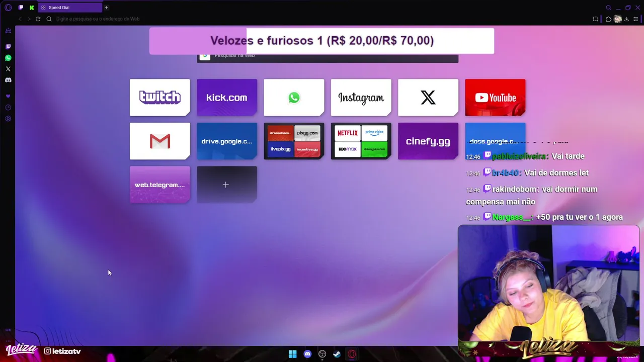The image size is (644, 362).
Task: Open OBS Studio from the taskbar
Action: click(322, 354)
